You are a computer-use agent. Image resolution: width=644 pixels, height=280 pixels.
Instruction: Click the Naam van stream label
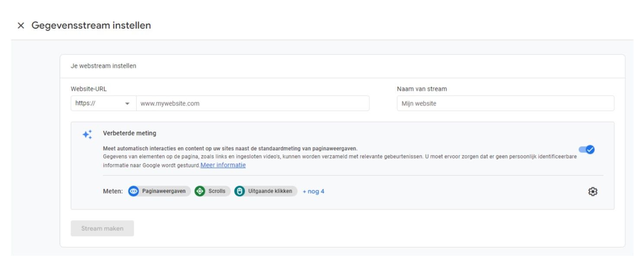(x=422, y=89)
